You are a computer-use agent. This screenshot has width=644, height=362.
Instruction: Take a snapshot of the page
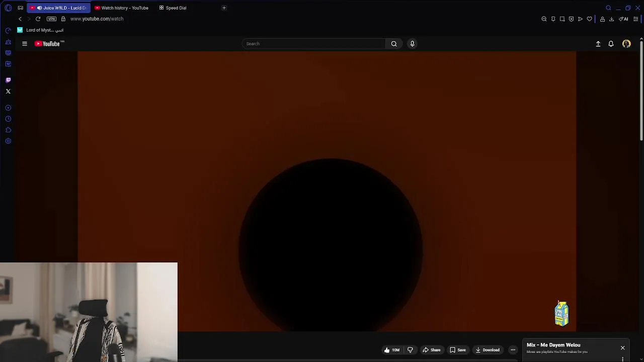[562, 19]
